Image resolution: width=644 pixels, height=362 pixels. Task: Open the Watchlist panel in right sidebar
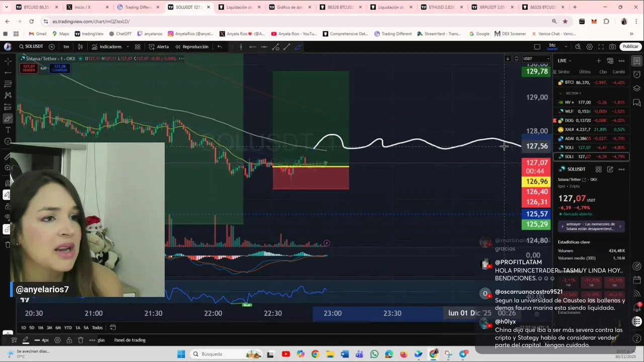637,61
